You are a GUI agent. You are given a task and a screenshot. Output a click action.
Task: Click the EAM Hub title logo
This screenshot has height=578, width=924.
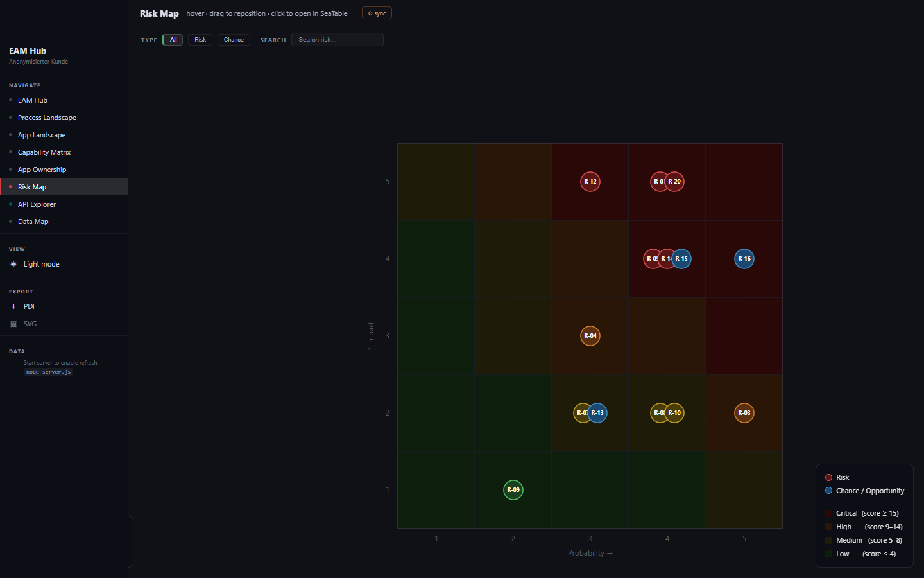[28, 51]
